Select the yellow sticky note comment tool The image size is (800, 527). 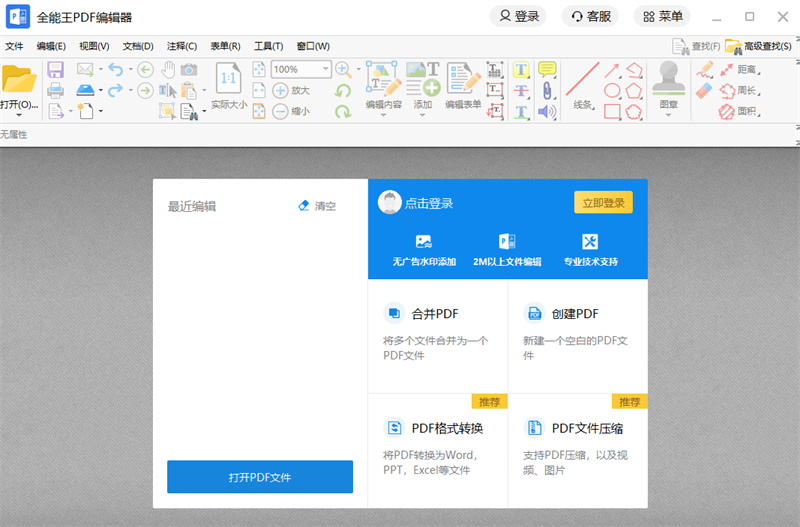pos(547,69)
